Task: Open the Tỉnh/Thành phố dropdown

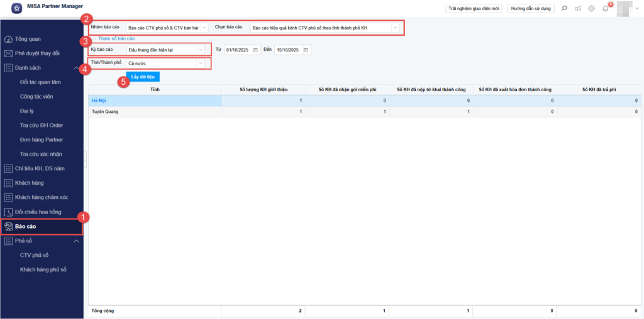Action: tap(201, 63)
